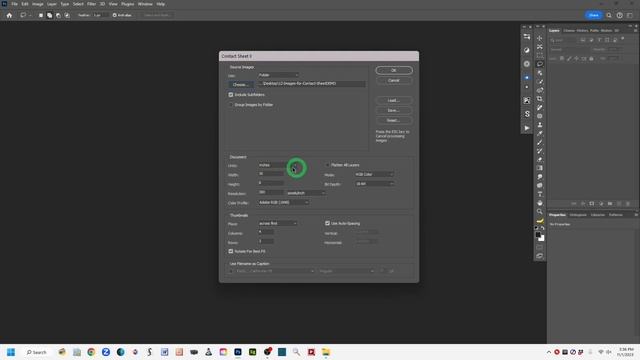Click the Share button
This screenshot has height=360, width=640.
tap(593, 15)
